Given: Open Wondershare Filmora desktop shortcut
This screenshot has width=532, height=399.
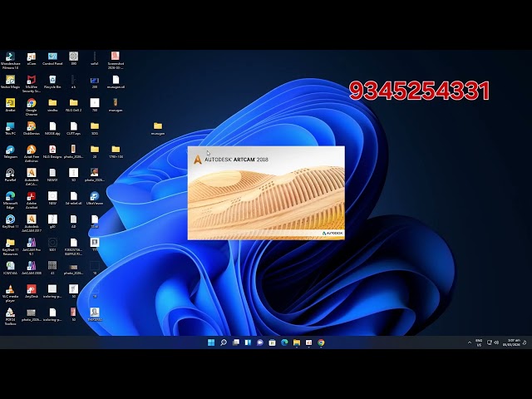Looking at the screenshot, I should point(10,61).
